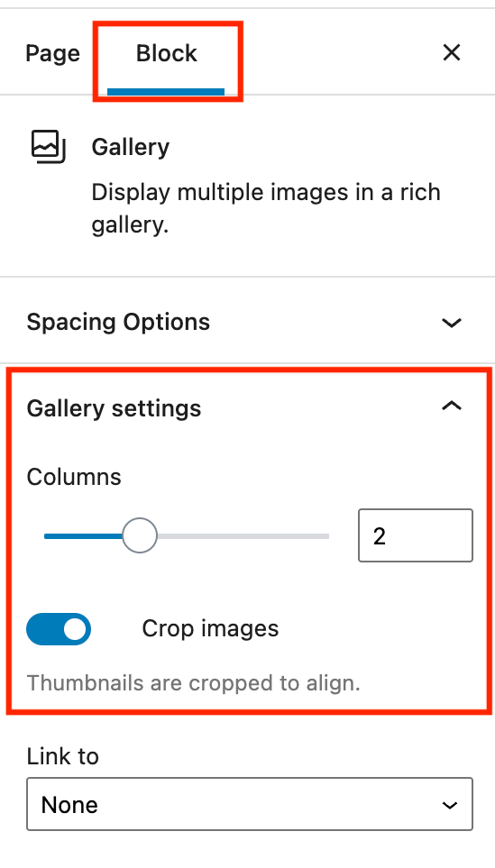Select the Block tab
Image resolution: width=495 pixels, height=868 pixels.
[167, 53]
